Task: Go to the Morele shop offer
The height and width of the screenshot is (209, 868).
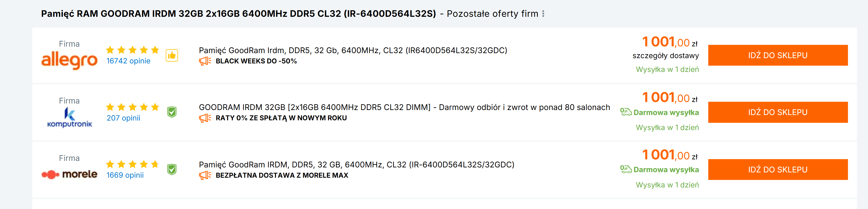Action: coord(778,170)
